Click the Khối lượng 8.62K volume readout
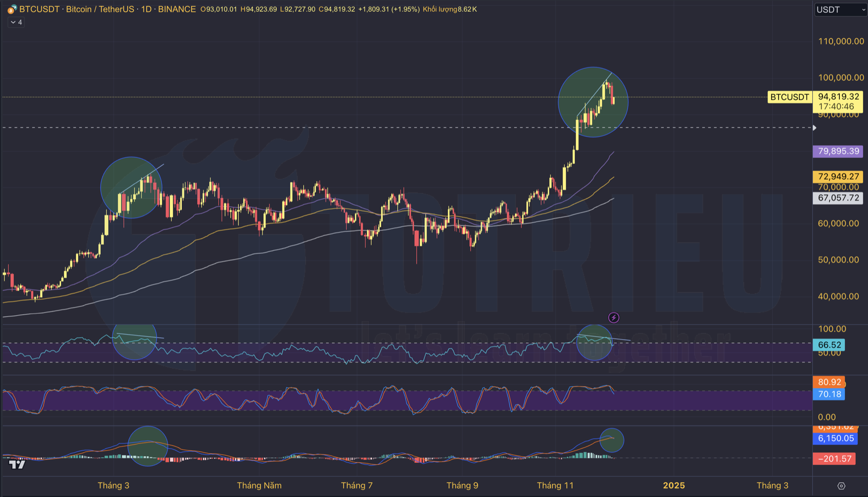This screenshot has width=868, height=497. tap(450, 9)
